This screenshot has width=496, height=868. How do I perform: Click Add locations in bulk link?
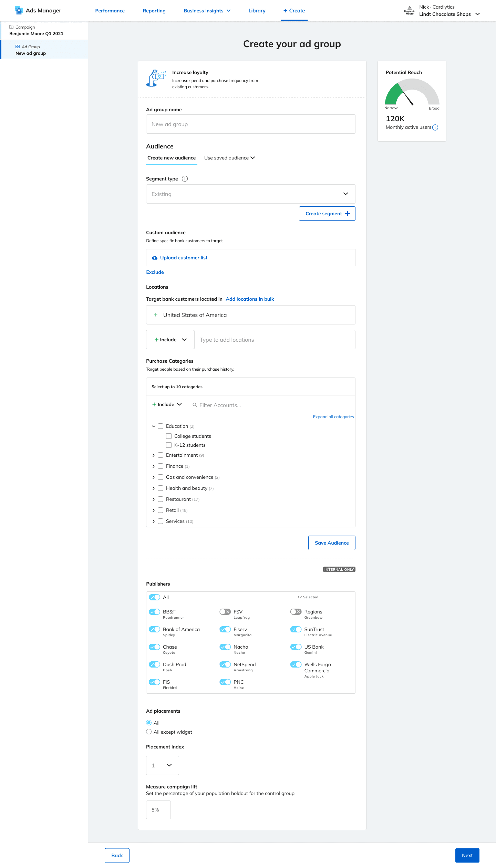250,299
